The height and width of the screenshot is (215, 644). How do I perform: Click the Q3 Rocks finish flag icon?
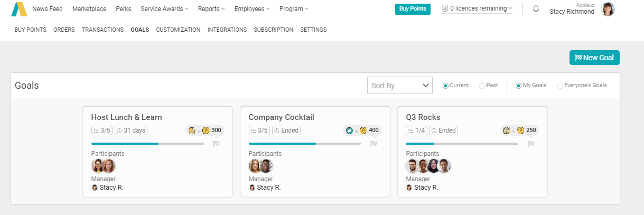[531, 144]
